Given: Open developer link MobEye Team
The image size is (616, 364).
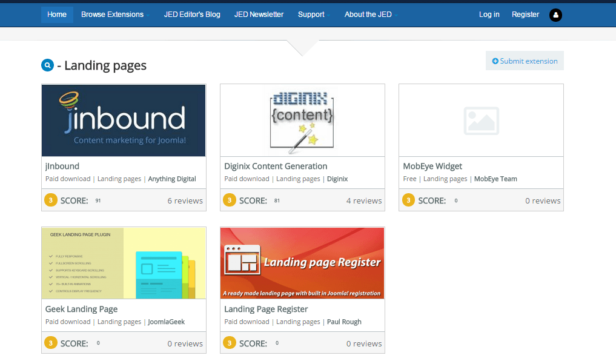Looking at the screenshot, I should coord(495,179).
